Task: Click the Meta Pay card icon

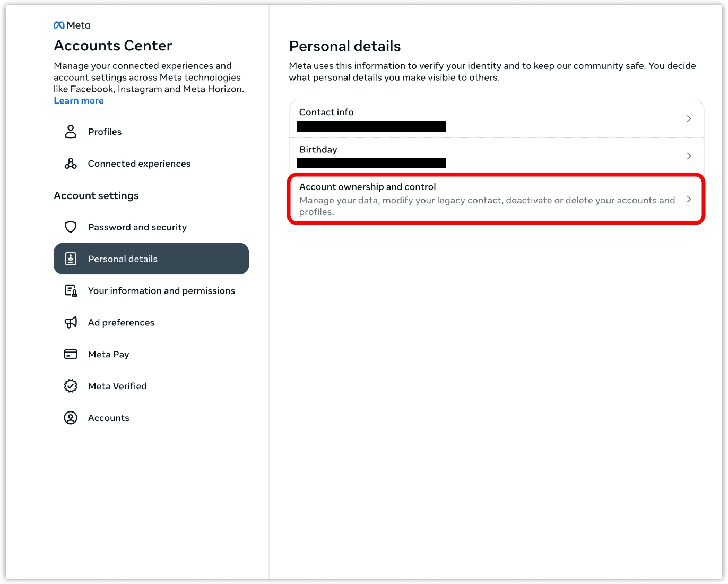Action: click(x=71, y=354)
